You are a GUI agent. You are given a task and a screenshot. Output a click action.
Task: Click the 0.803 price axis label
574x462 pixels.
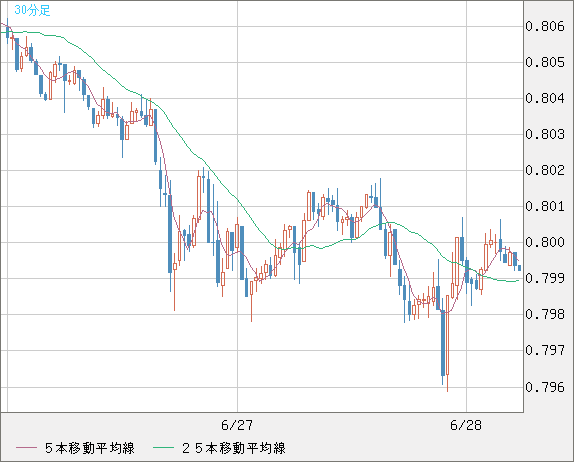[x=545, y=134]
